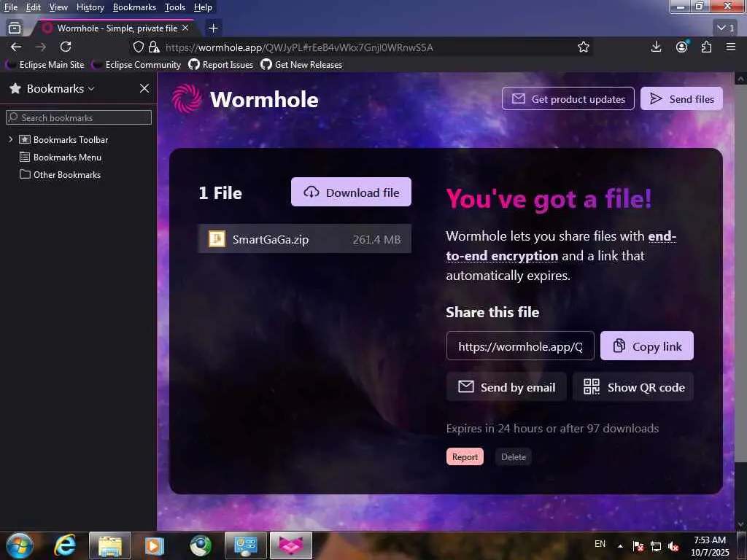747x560 pixels.
Task: Open the extensions puzzle icon
Action: [706, 47]
